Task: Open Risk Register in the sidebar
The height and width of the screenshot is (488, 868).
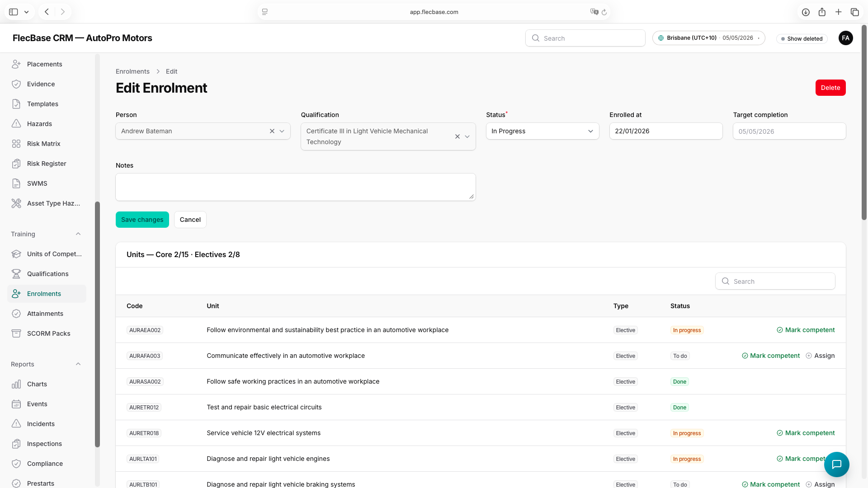Action: 47,164
